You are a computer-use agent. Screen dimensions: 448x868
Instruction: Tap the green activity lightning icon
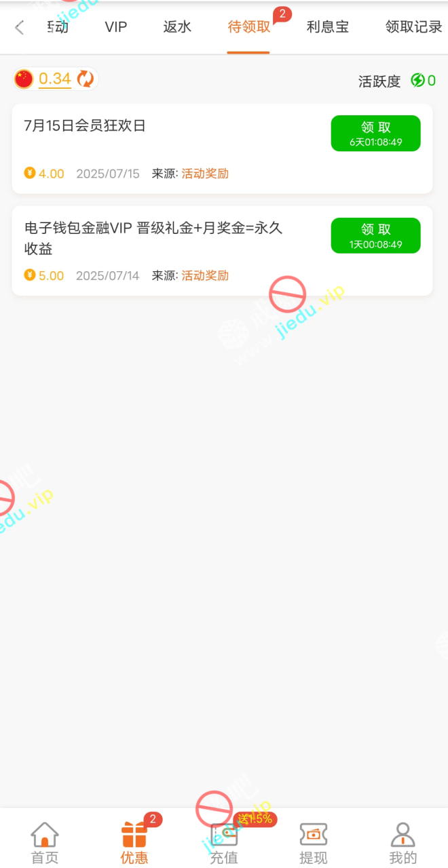[x=418, y=81]
